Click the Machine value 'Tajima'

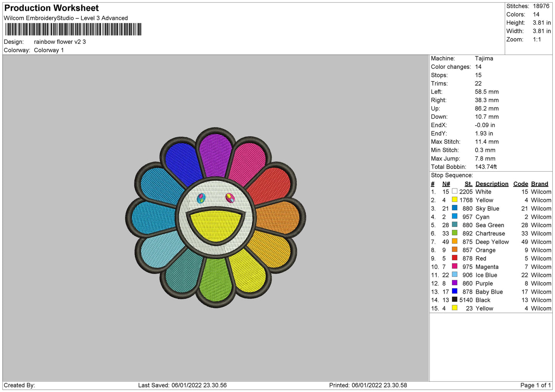[484, 58]
